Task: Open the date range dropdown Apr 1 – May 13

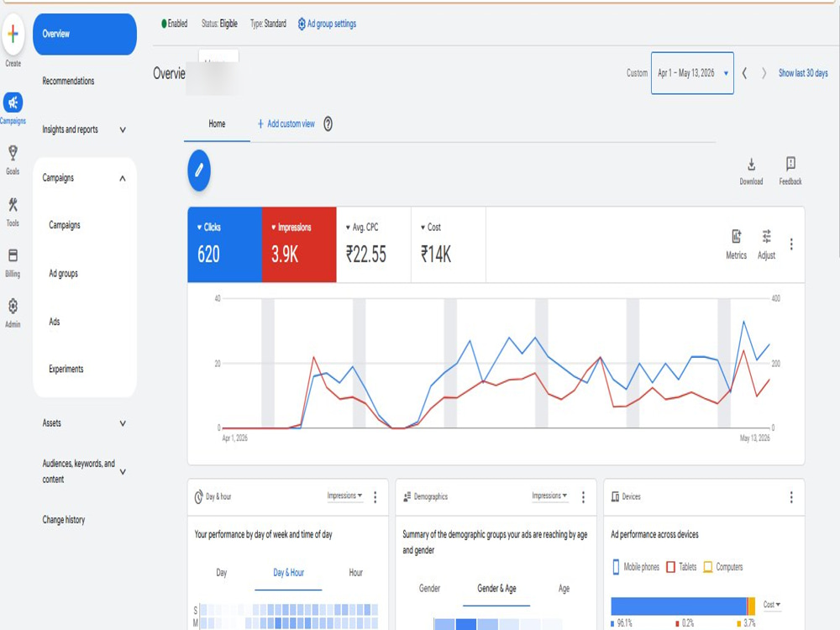Action: [692, 73]
